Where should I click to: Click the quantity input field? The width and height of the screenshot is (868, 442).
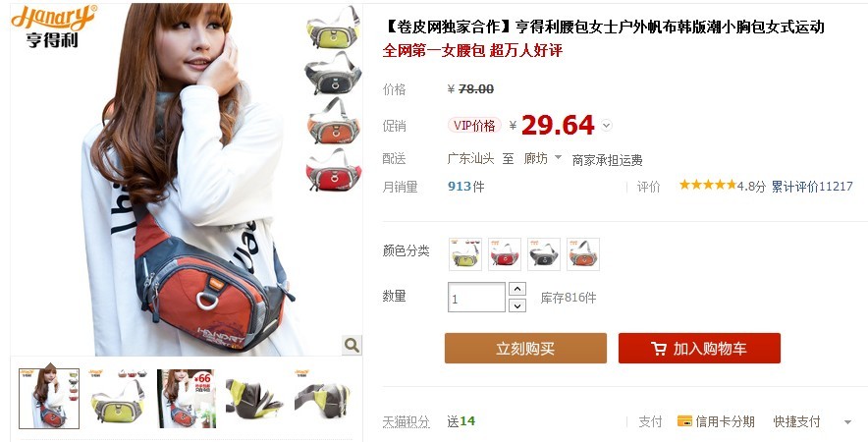pos(476,298)
